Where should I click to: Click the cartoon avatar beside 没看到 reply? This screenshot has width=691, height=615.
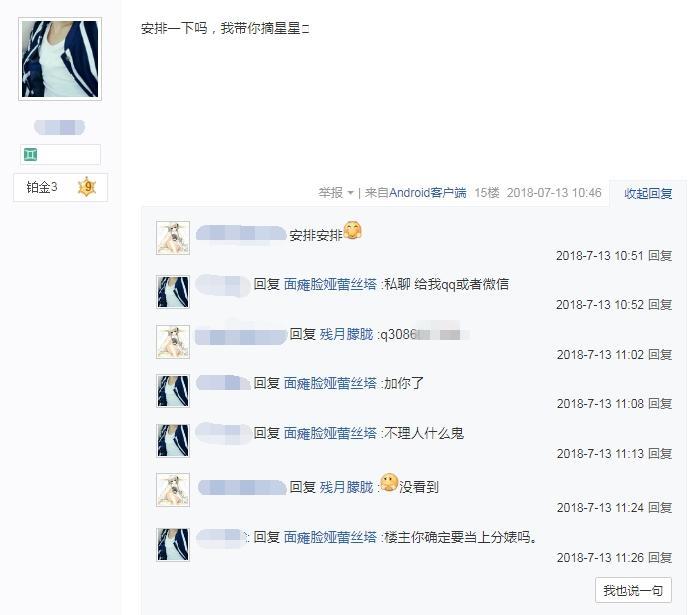tap(173, 490)
